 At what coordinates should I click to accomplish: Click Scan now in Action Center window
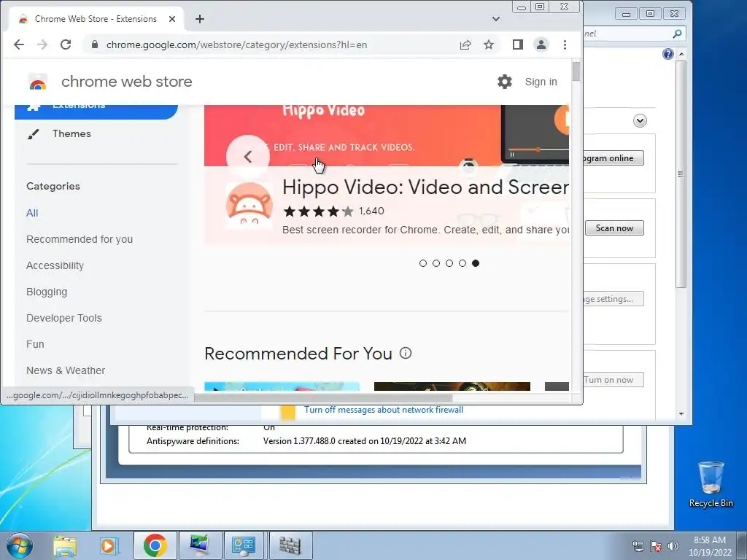[x=614, y=228]
